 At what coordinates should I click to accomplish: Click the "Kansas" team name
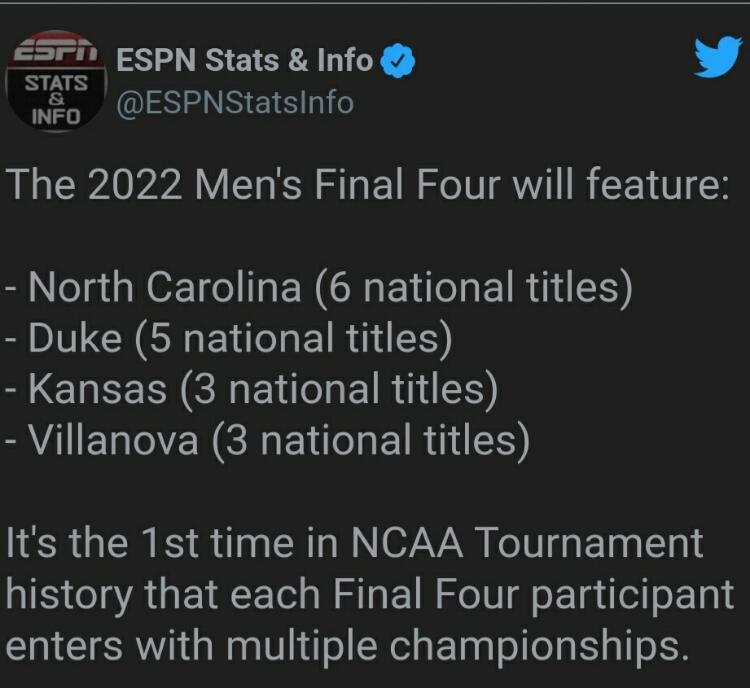(x=99, y=388)
